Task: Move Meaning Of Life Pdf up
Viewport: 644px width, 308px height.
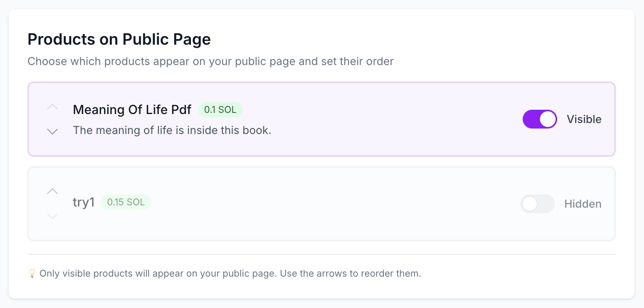Action: click(x=52, y=107)
